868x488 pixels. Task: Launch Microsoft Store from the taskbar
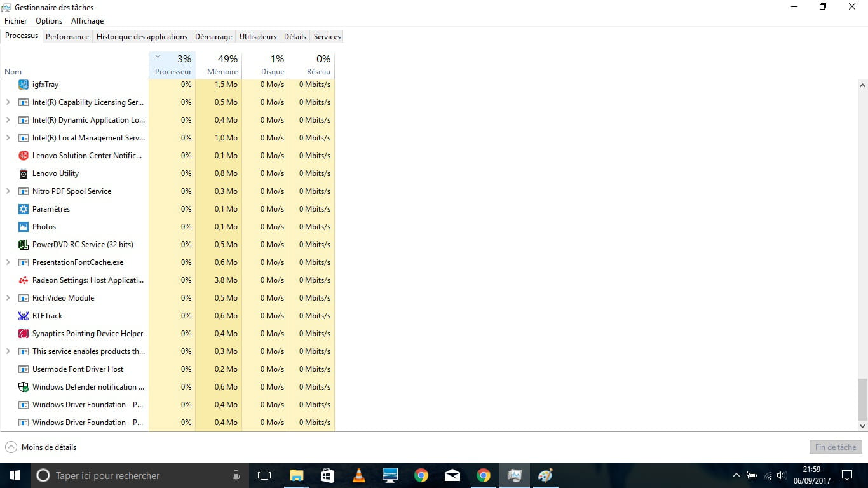327,475
